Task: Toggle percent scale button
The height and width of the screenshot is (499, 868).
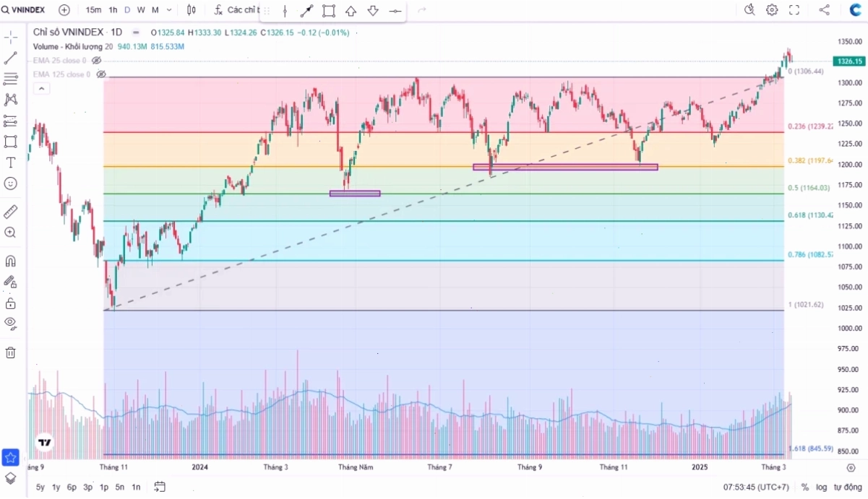Action: coord(805,487)
